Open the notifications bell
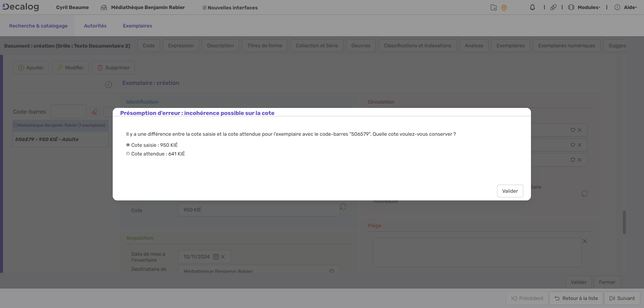 532,7
